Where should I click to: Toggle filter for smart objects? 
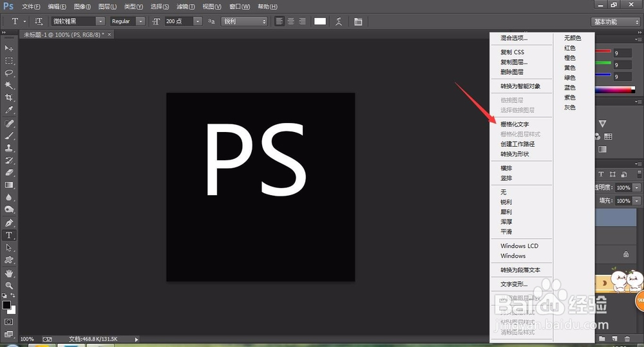(x=624, y=174)
